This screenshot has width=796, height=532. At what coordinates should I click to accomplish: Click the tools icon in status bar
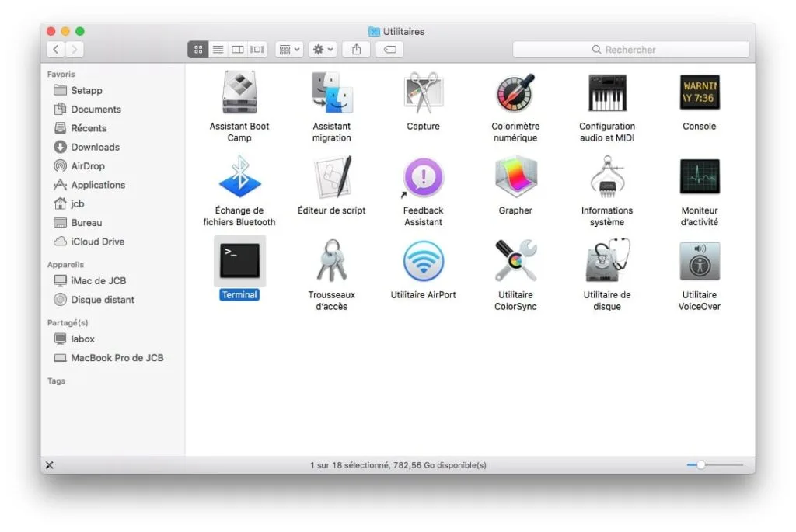pos(50,465)
